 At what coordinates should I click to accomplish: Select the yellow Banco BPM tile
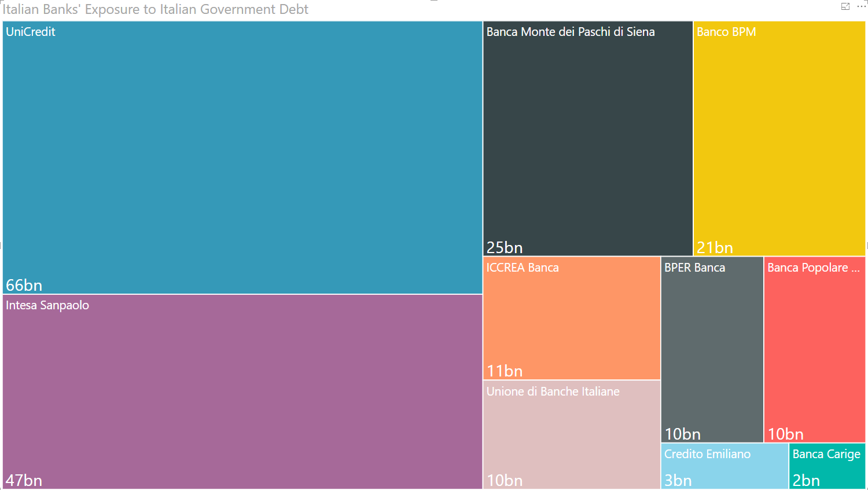779,138
